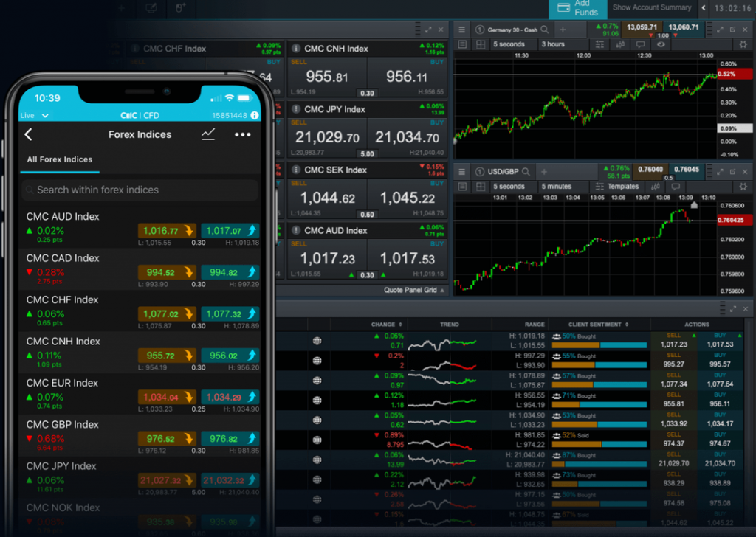756x537 pixels.
Task: Open the 5 minutes range dropdown
Action: [x=557, y=187]
